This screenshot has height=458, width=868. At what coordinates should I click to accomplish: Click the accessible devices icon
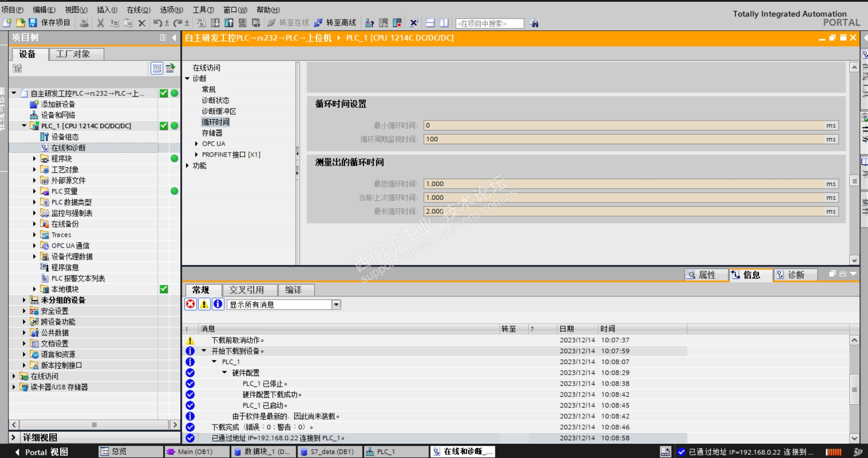tap(369, 23)
